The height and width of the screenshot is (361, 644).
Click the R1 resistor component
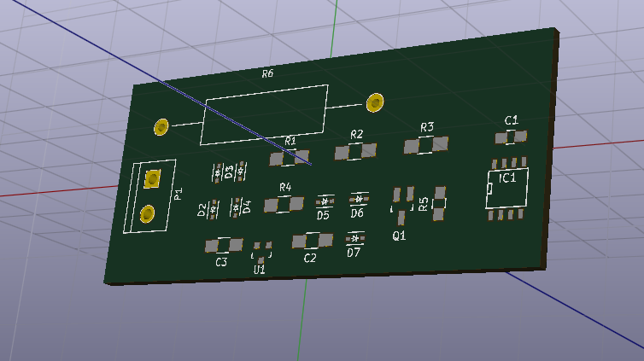coord(289,158)
